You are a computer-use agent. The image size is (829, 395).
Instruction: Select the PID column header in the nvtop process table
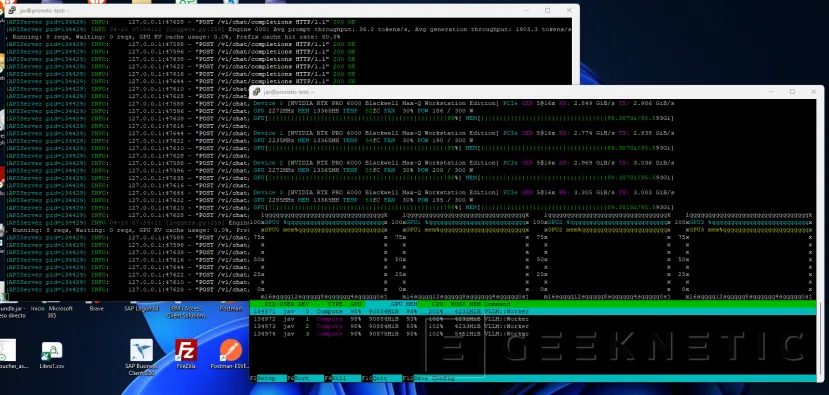click(270, 304)
